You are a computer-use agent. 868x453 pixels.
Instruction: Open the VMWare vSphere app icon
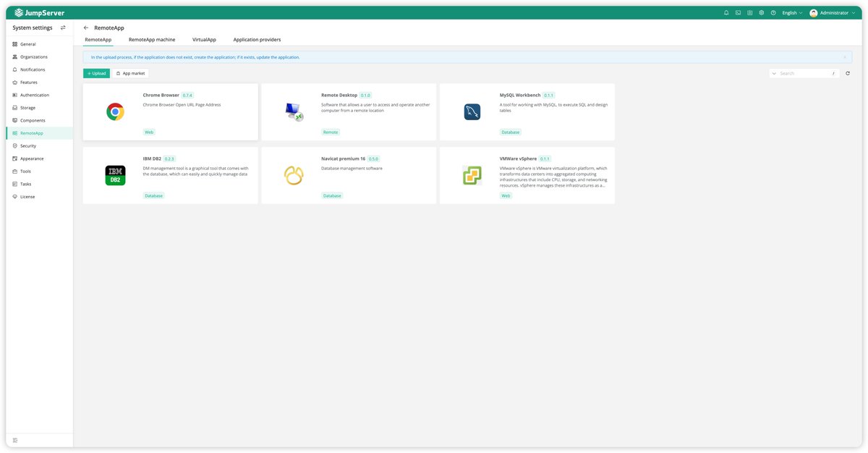(x=472, y=175)
